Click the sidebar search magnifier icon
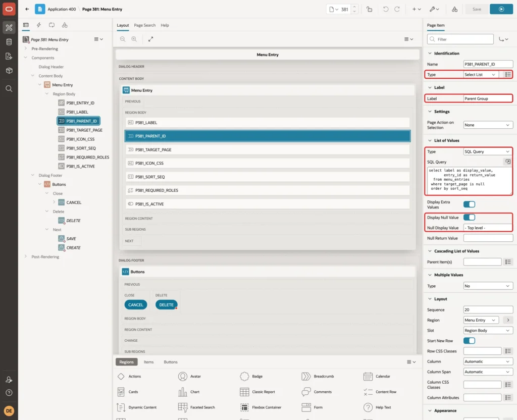Viewport: 517px width, 420px height. click(9, 89)
